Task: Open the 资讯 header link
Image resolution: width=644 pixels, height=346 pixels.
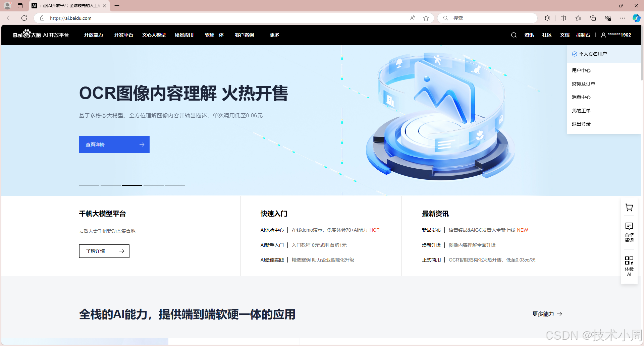Action: click(529, 35)
